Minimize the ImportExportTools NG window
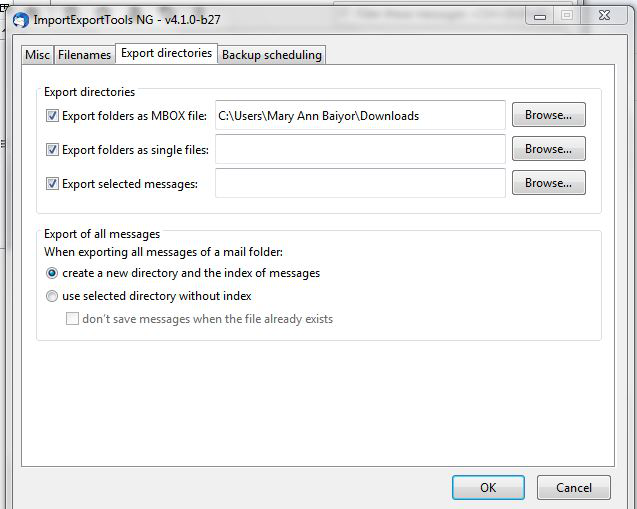This screenshot has height=509, width=637. click(x=540, y=16)
